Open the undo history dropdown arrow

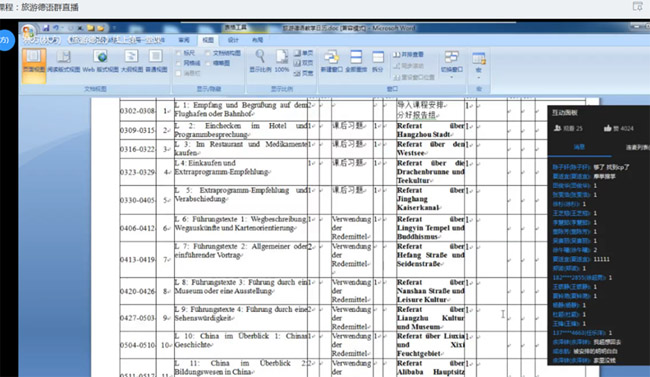pyautogui.click(x=62, y=28)
